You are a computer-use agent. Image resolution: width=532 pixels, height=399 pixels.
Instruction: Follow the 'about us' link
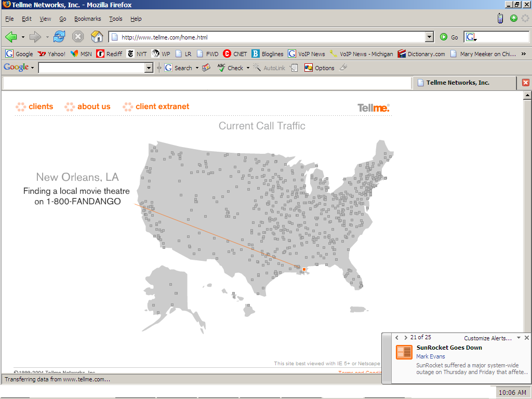94,107
